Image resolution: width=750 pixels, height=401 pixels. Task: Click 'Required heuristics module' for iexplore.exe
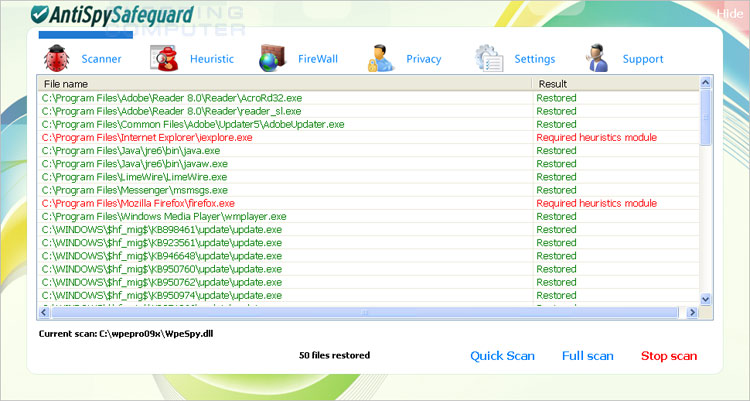pyautogui.click(x=596, y=137)
